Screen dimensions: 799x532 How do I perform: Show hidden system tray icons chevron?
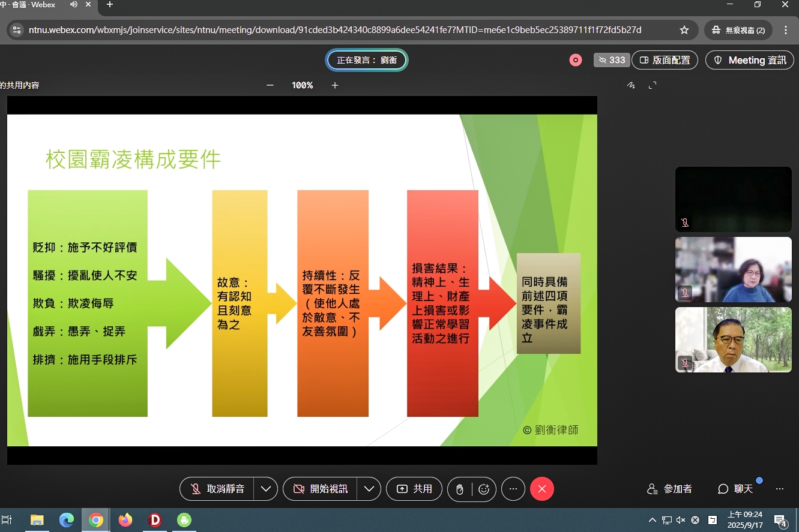click(653, 520)
